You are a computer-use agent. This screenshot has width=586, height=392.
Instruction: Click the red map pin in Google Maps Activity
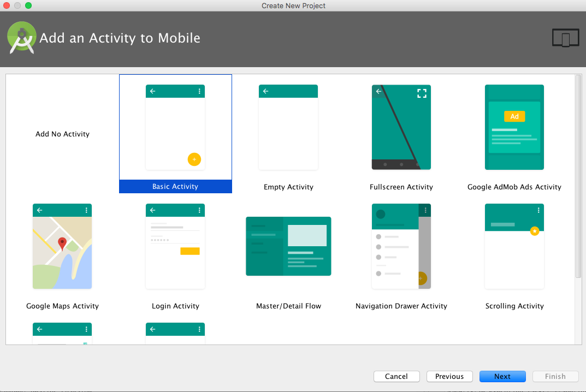click(x=62, y=243)
